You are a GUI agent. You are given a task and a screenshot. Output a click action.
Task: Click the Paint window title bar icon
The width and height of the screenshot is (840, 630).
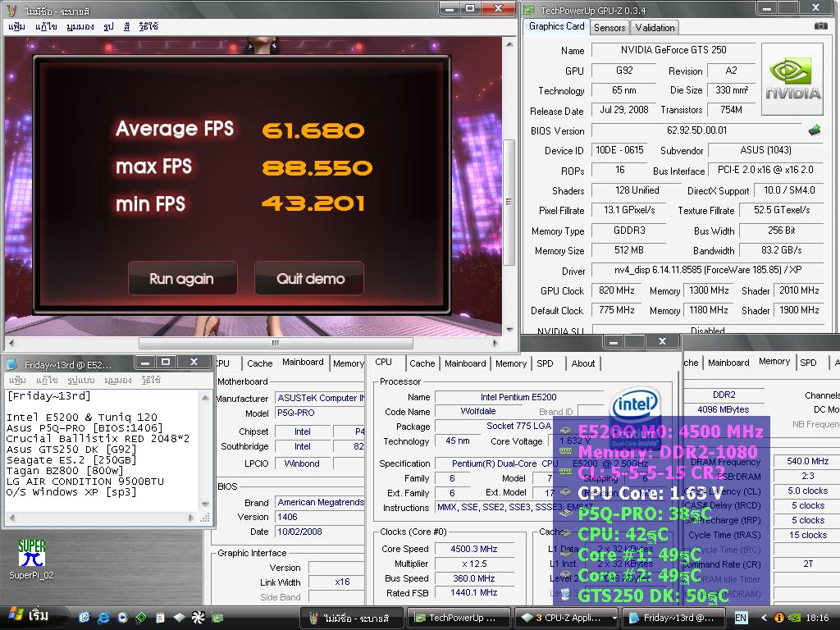tap(12, 10)
